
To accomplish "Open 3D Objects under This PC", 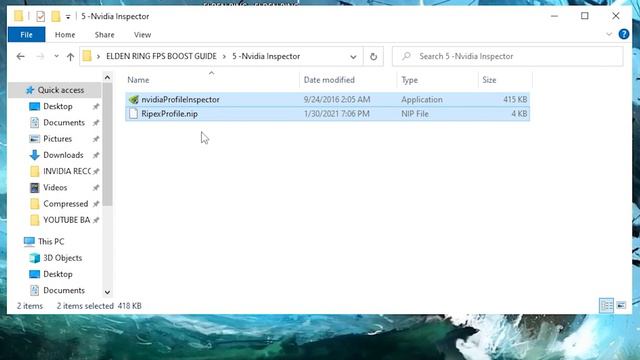I will (x=62, y=258).
